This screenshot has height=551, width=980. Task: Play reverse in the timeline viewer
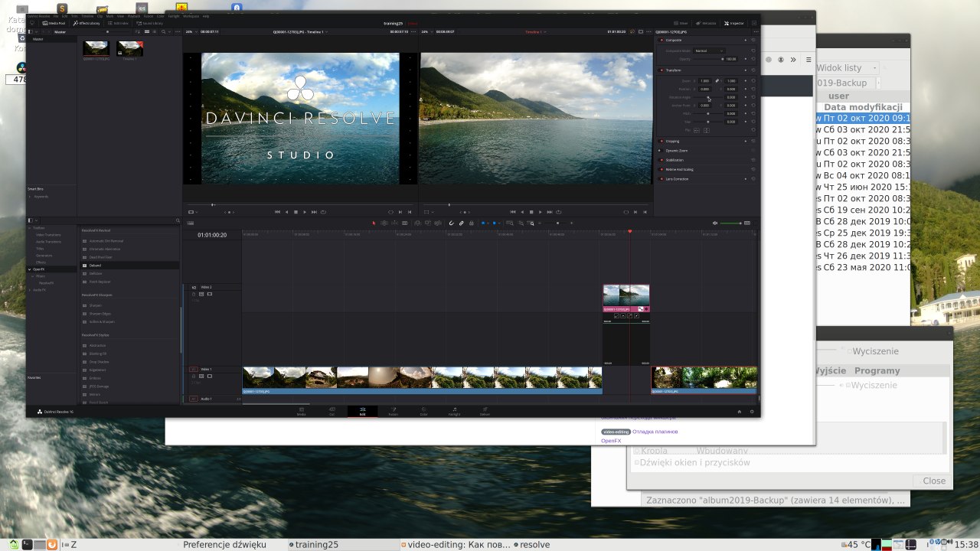522,212
